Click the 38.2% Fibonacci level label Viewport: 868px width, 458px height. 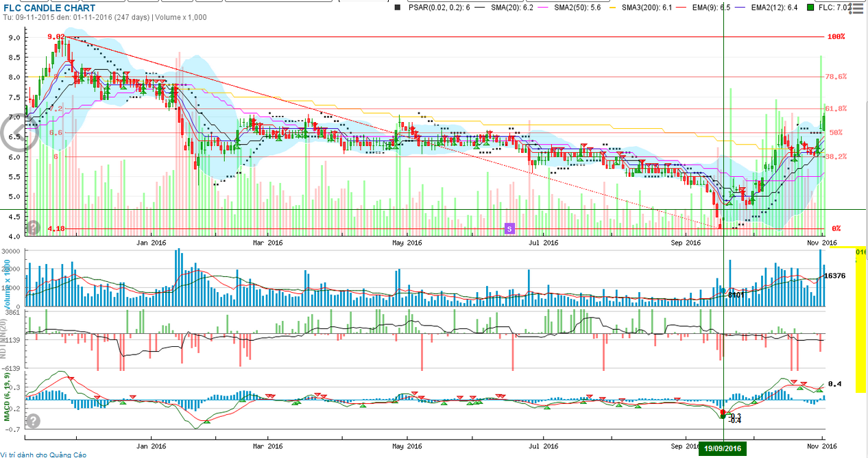[836, 156]
